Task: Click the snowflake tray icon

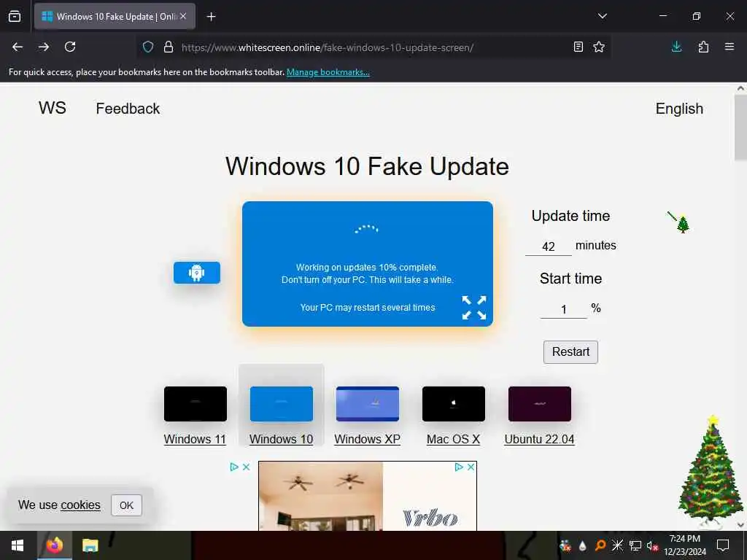Action: (617, 545)
